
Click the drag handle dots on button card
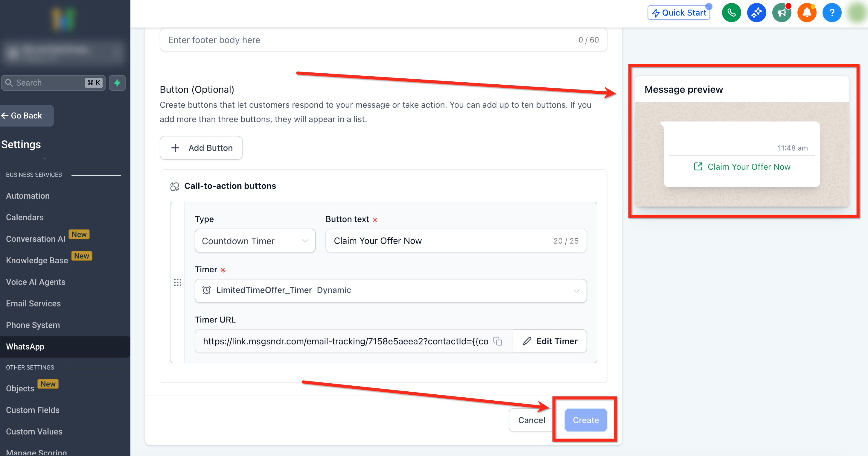point(178,282)
